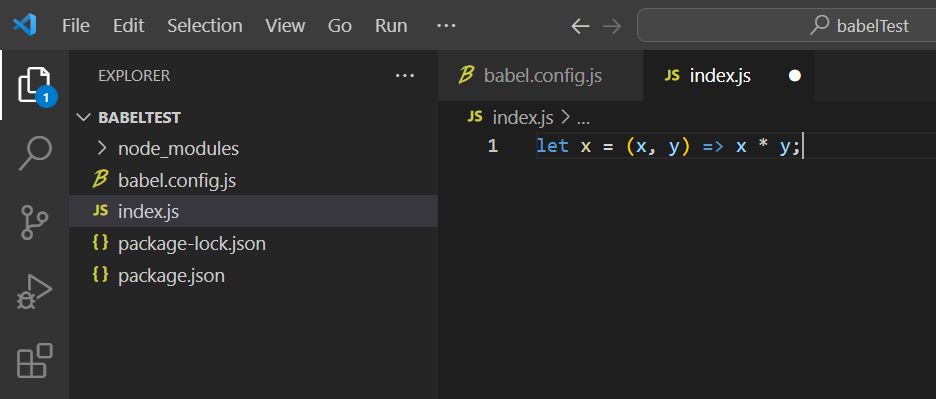The image size is (936, 399).
Task: Click the Babel icon on babel.config.js tab
Action: pos(466,75)
